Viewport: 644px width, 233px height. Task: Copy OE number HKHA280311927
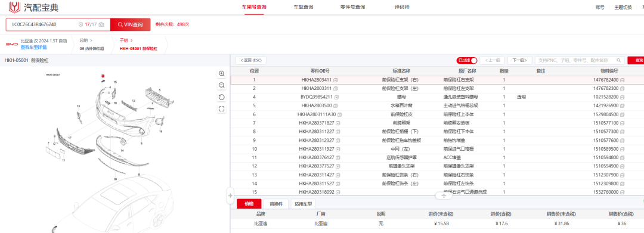coord(338,149)
